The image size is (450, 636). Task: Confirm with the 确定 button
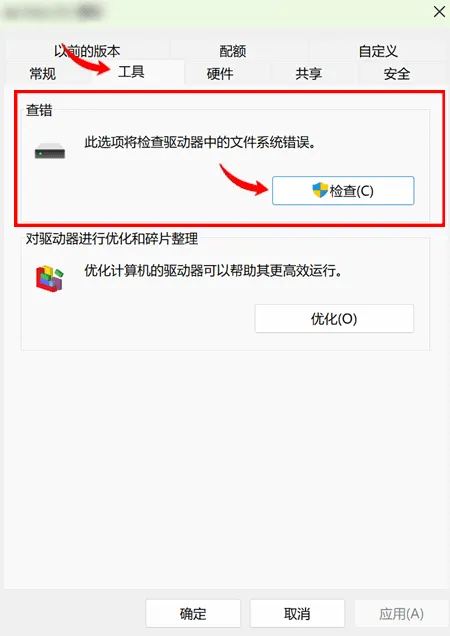point(193,613)
